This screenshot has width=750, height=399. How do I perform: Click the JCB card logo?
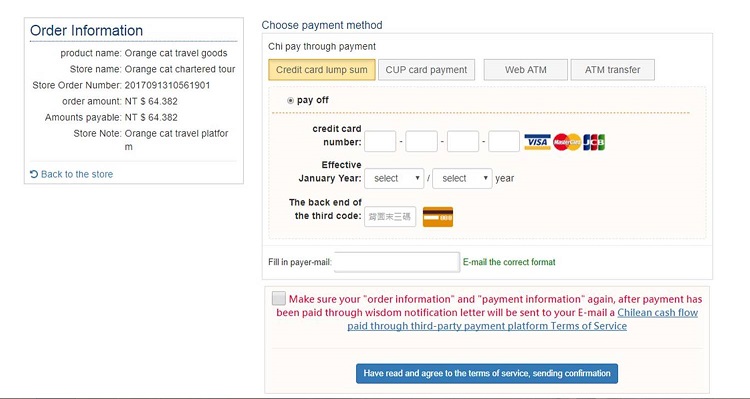pyautogui.click(x=594, y=142)
